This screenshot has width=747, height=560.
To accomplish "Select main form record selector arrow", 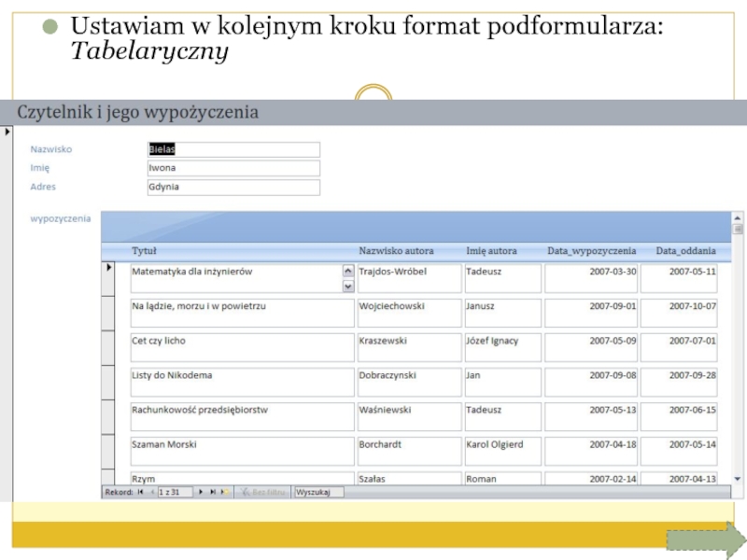I will [x=8, y=132].
